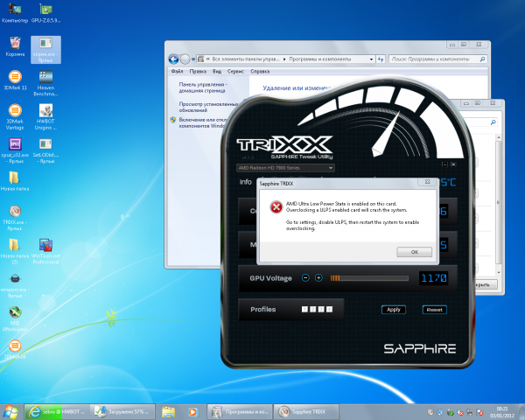Open the WinTools.net Professional icon
Image resolution: width=525 pixels, height=420 pixels.
(x=45, y=251)
